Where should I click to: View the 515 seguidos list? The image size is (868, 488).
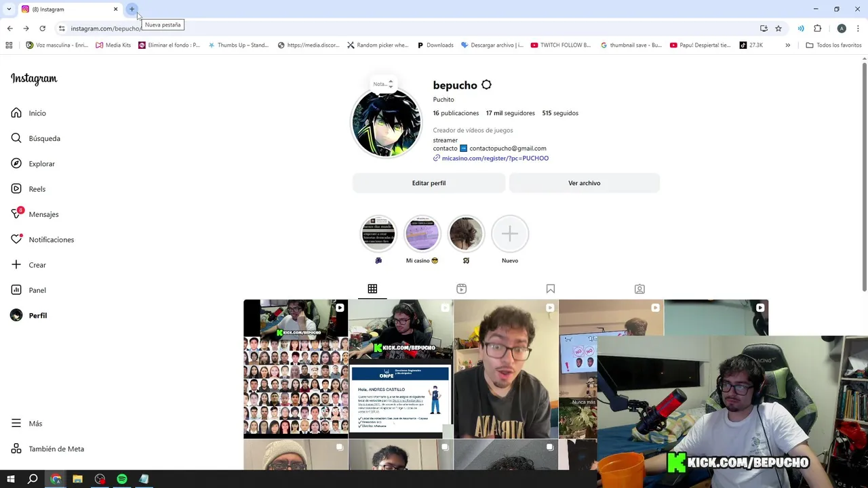click(x=560, y=113)
